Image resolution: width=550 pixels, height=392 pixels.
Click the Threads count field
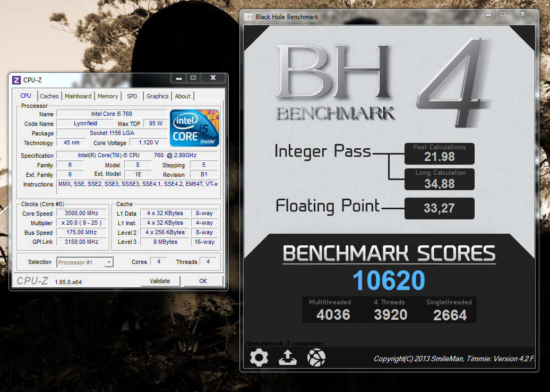pos(208,261)
